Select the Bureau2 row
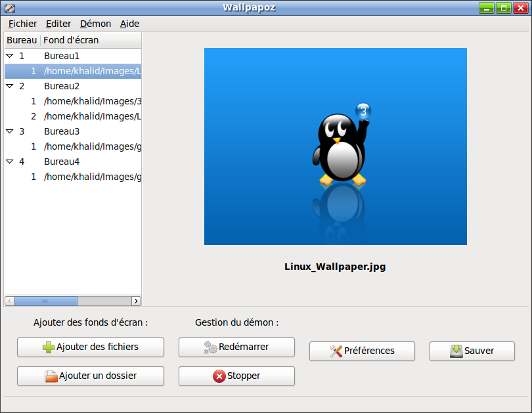Screen dimensions: 532x413 click(x=73, y=86)
